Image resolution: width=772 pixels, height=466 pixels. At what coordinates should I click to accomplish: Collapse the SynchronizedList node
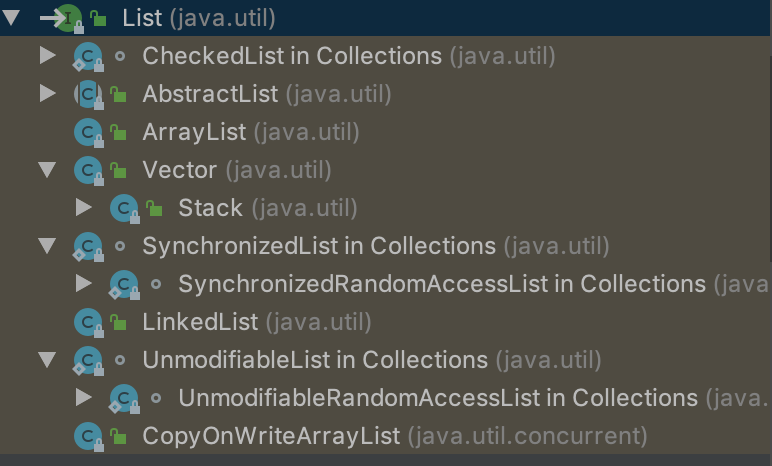(47, 246)
